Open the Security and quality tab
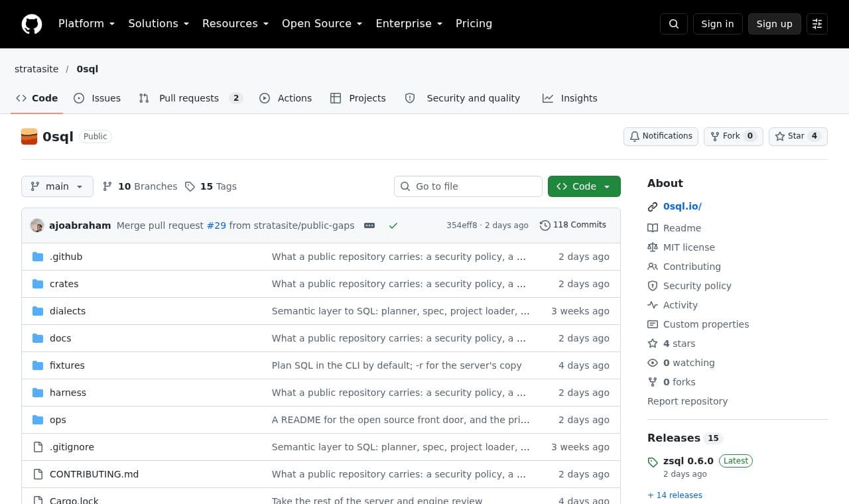Viewport: 849px width, 504px height. point(462,98)
